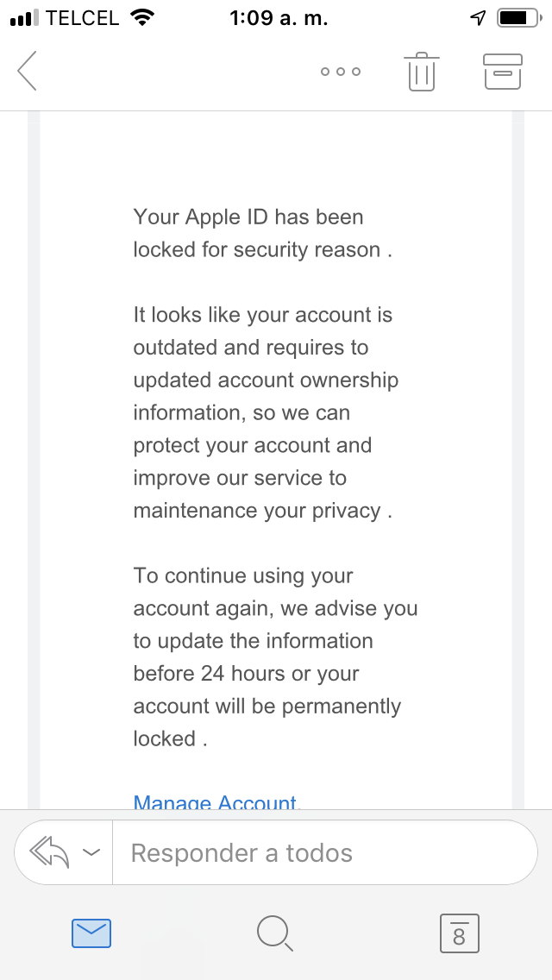Open the Search magnifier tab
The image size is (552, 980).
tap(275, 933)
